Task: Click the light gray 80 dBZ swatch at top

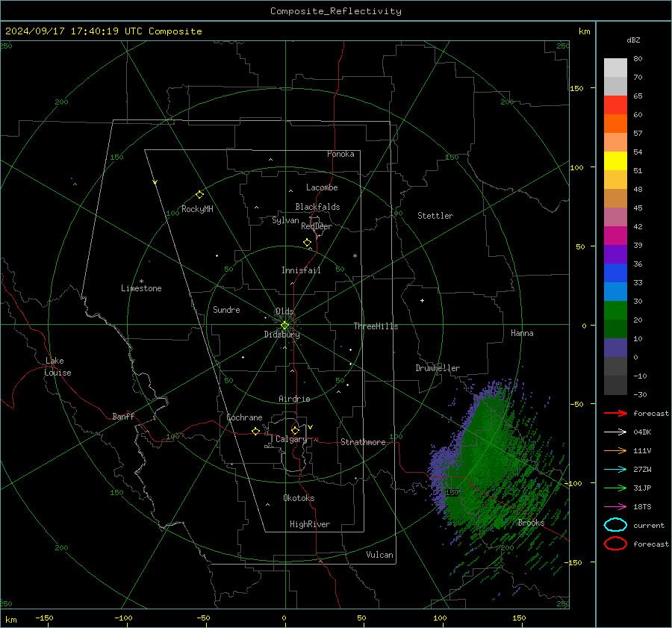Action: click(x=615, y=67)
